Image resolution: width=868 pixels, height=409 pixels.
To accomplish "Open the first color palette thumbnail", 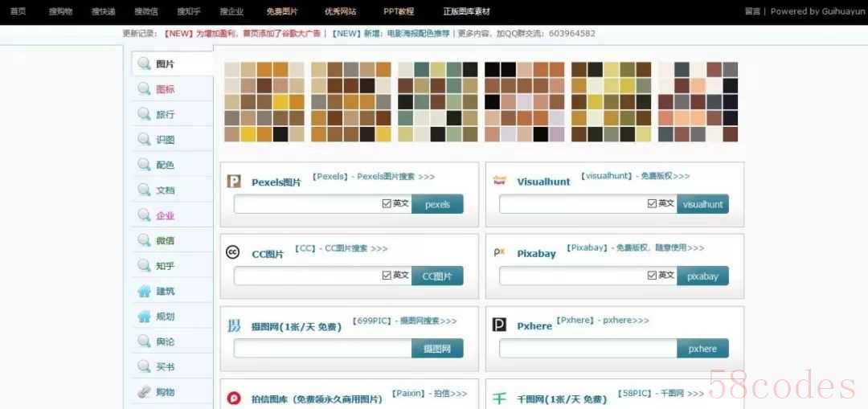I will pos(264,102).
